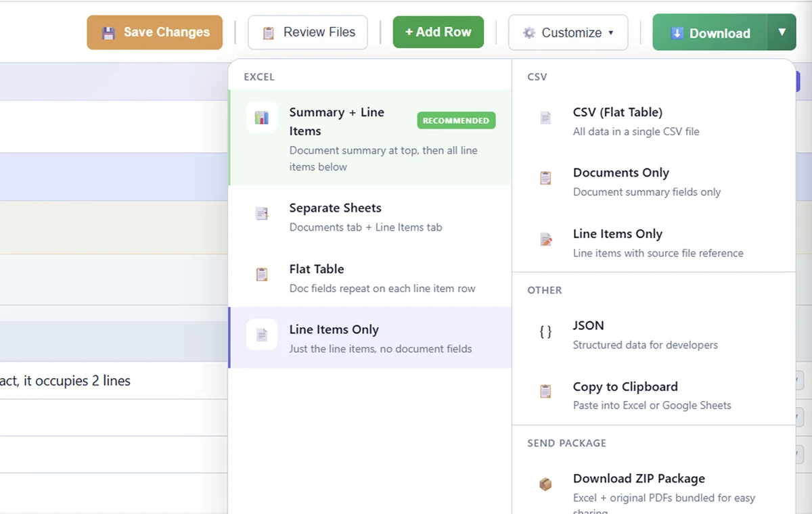The width and height of the screenshot is (812, 514).
Task: Click 'Doc fields repeat on each line item row'
Action: click(x=382, y=288)
